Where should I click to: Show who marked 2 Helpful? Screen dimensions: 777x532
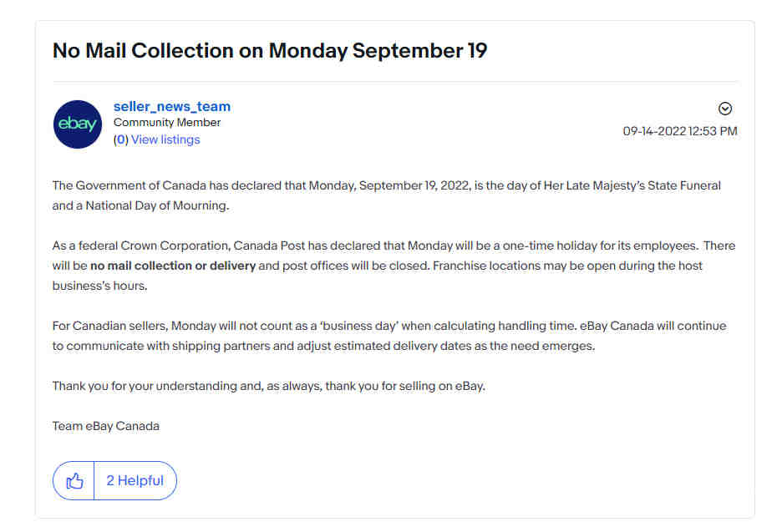coord(135,480)
